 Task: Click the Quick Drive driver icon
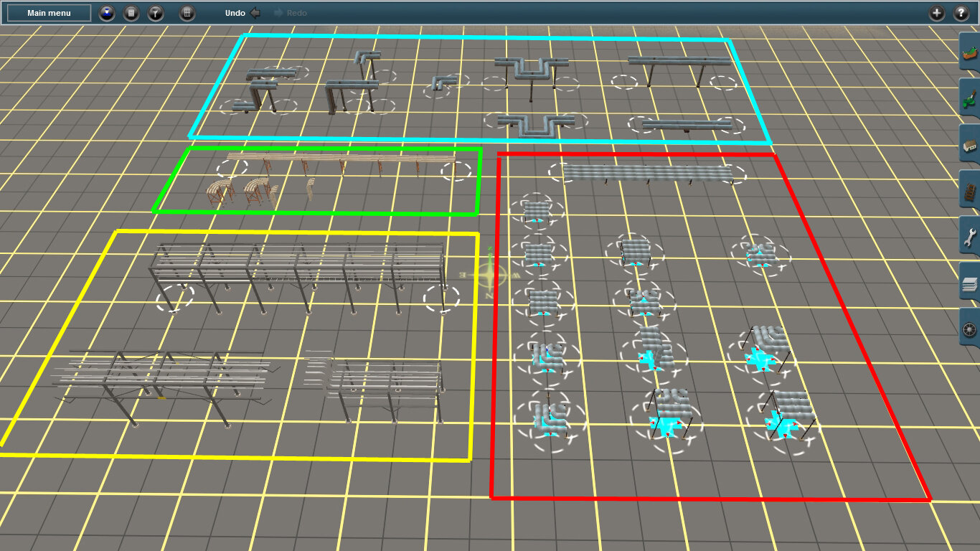[x=107, y=13]
